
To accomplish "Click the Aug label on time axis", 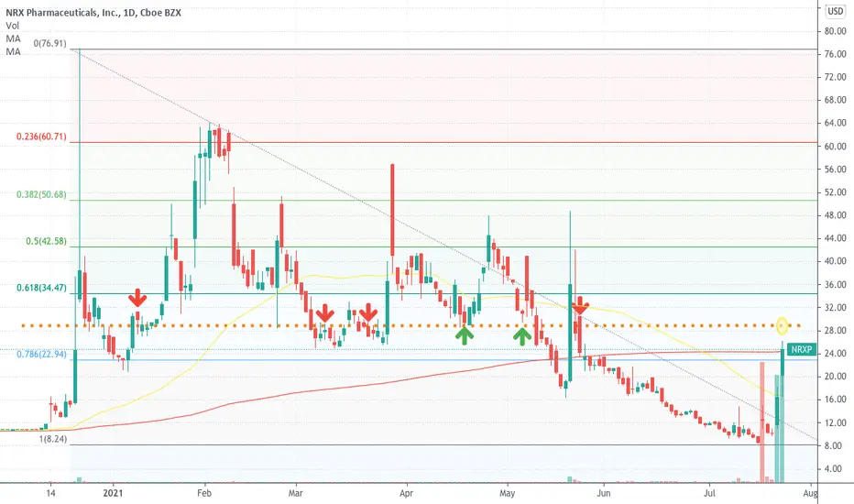I will [810, 493].
